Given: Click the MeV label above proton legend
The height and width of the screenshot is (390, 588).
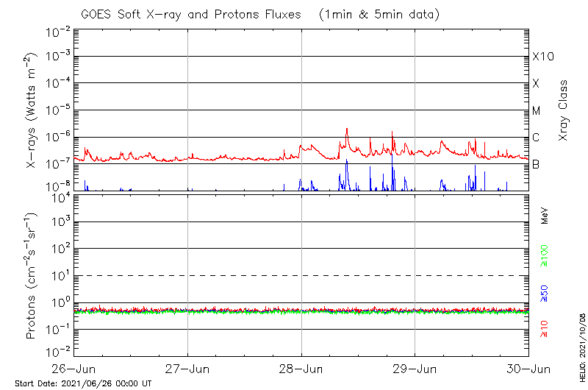Looking at the screenshot, I should click(545, 214).
